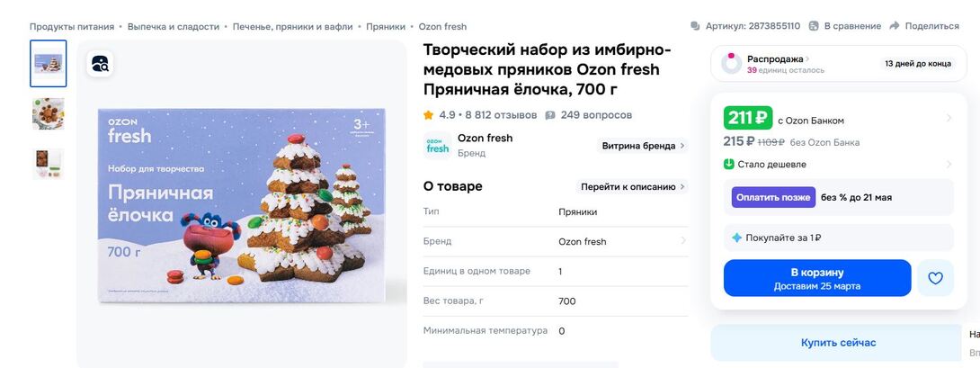Open the 8 812 отзывов reviews link
This screenshot has height=368, width=980.
click(501, 115)
